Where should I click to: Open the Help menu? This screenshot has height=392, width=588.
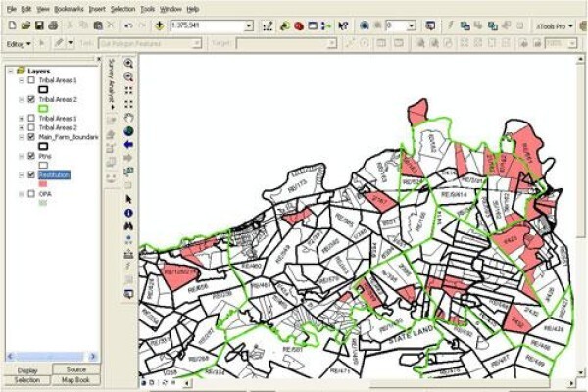pyautogui.click(x=193, y=9)
